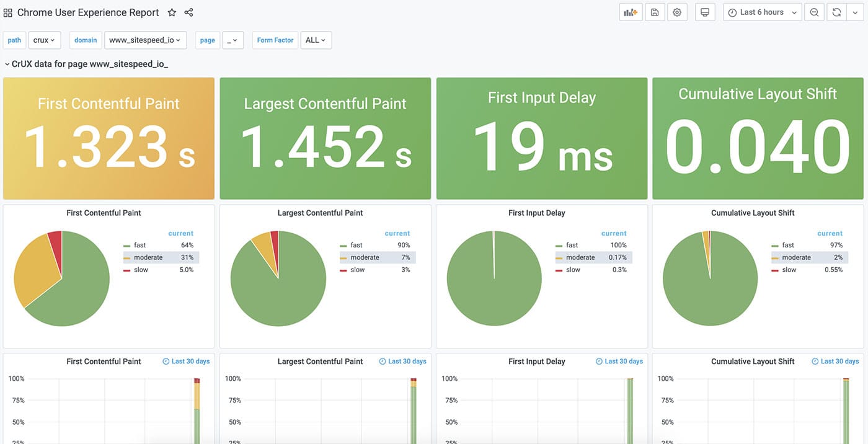
Task: Toggle fast series in First Input Delay legend
Action: point(572,245)
